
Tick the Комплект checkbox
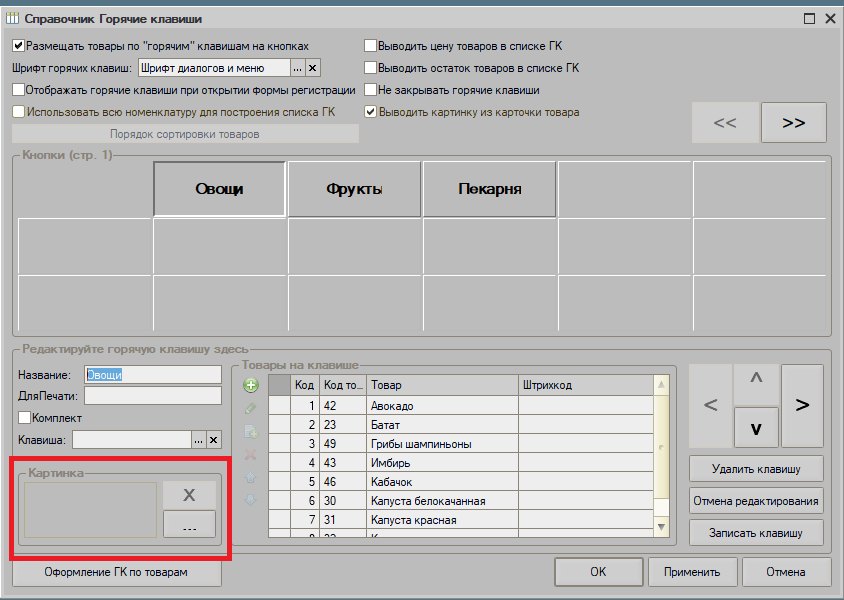[24, 418]
